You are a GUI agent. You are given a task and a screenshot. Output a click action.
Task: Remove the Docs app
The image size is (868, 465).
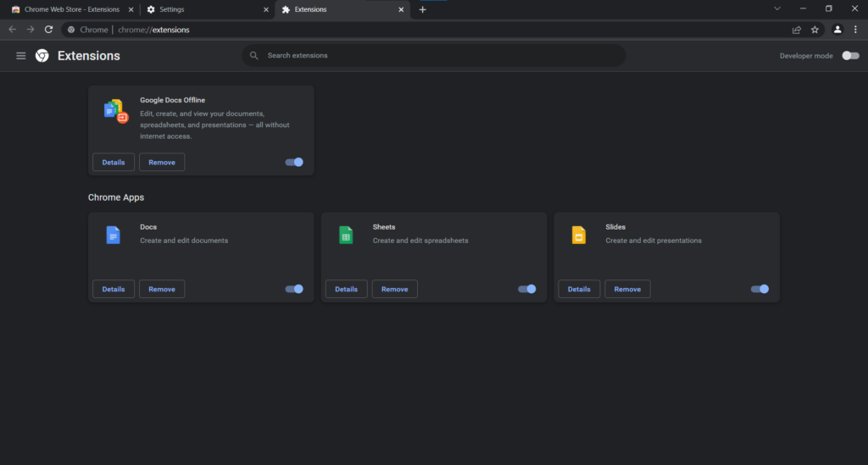[162, 289]
